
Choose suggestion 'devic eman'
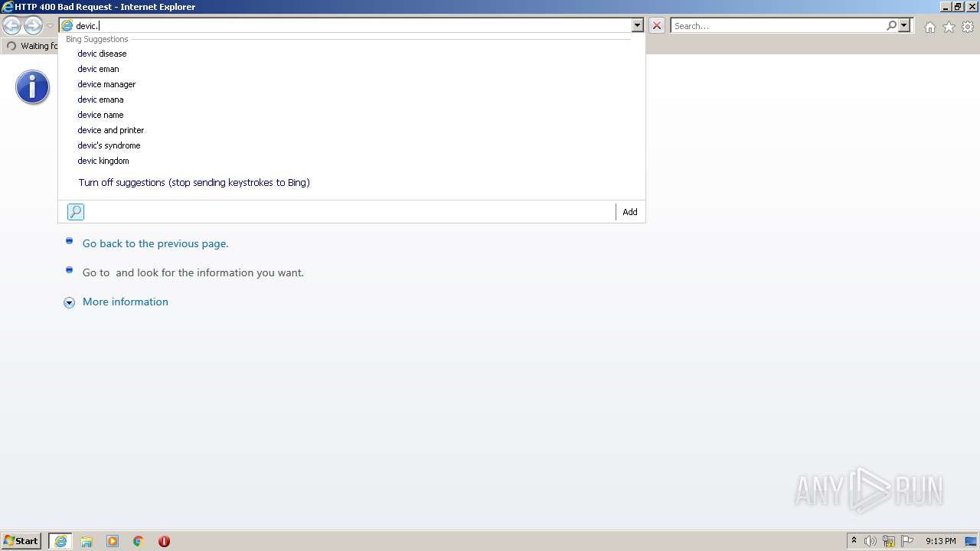pyautogui.click(x=98, y=69)
